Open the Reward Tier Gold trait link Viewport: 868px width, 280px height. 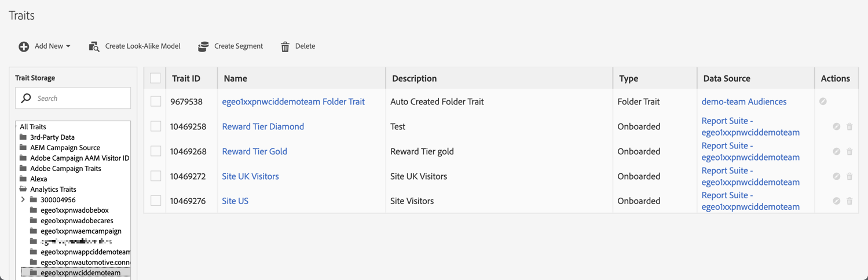[x=254, y=151]
